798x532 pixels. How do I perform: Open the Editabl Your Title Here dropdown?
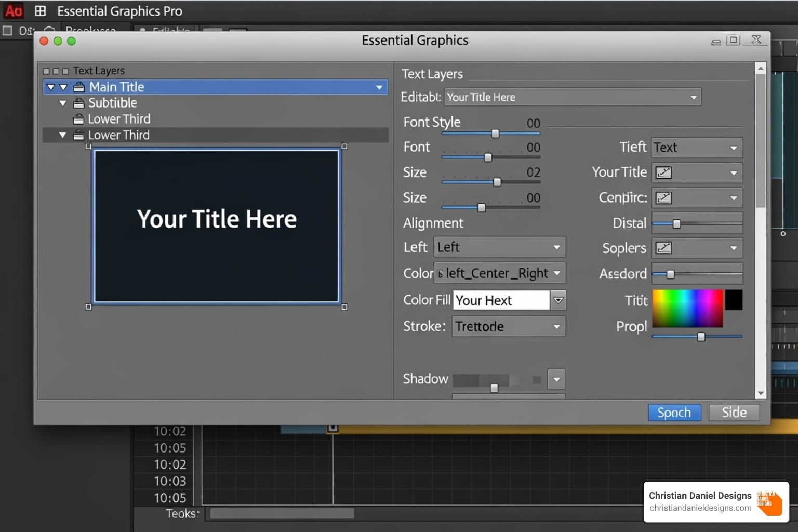pyautogui.click(x=572, y=97)
